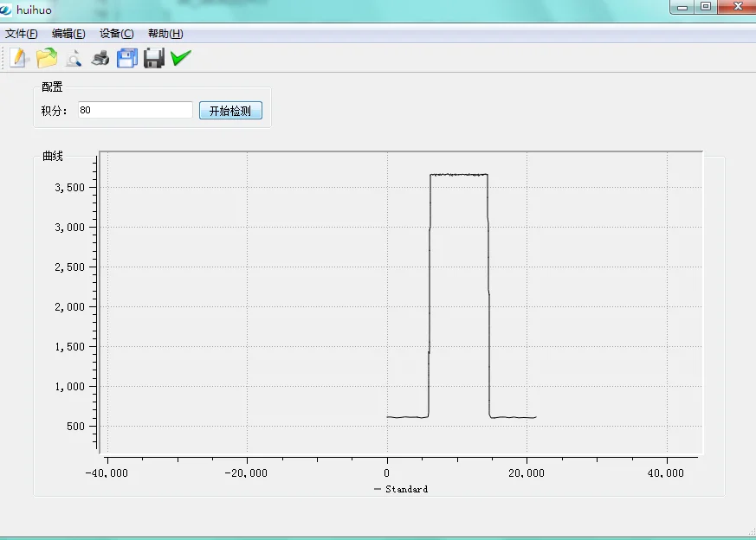The height and width of the screenshot is (540, 756).
Task: Click the 500 y-axis label
Action: coord(75,427)
